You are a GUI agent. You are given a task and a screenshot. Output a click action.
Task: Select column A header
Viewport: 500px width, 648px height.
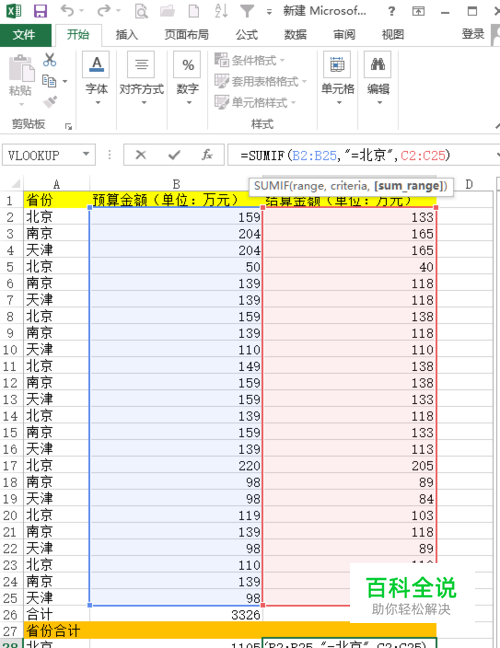tap(57, 184)
